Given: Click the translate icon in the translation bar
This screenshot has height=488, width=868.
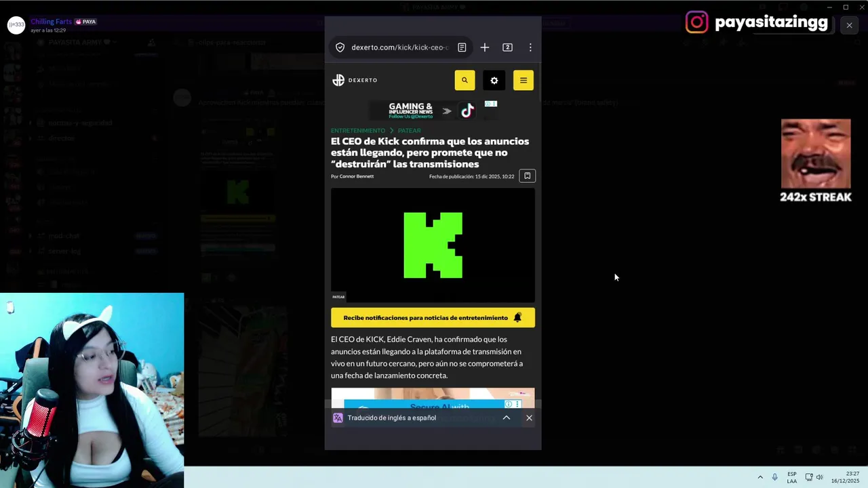Looking at the screenshot, I should click(x=338, y=418).
